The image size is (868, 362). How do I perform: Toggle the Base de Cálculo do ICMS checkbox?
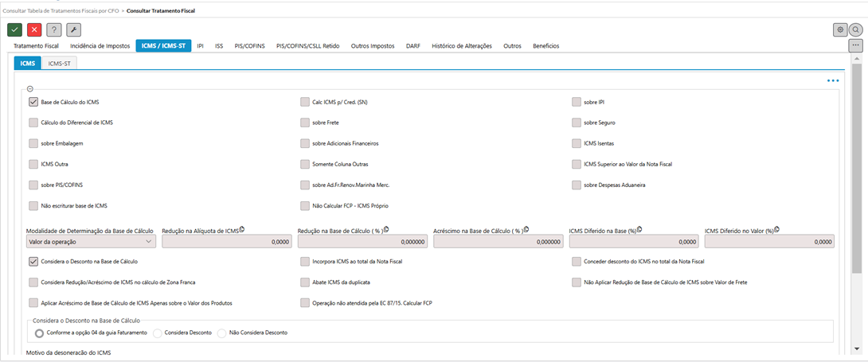point(33,102)
